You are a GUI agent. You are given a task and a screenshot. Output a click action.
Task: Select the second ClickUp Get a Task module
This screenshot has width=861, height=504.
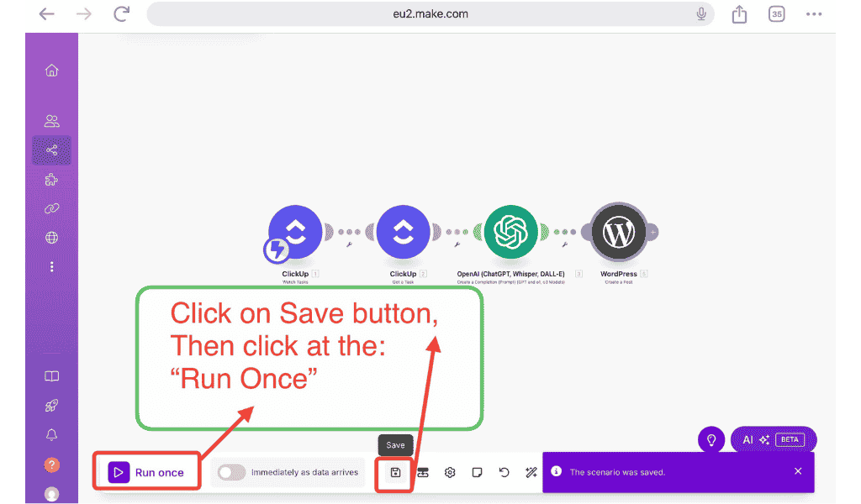tap(403, 232)
